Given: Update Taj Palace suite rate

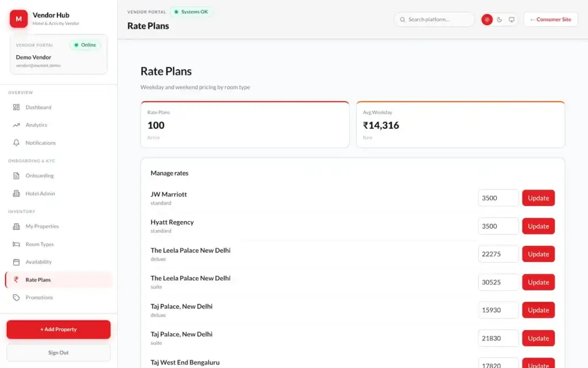Looking at the screenshot, I should click(x=538, y=338).
